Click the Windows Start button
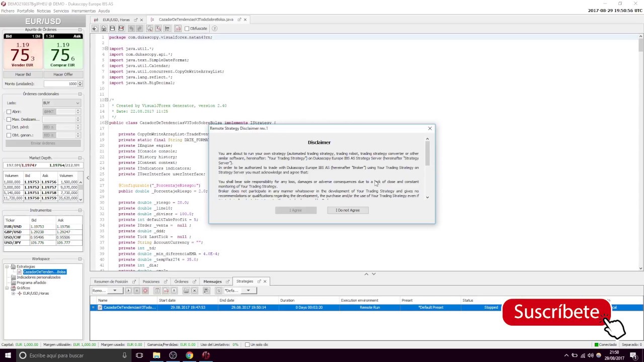The width and height of the screenshot is (644, 362). tap(8, 355)
